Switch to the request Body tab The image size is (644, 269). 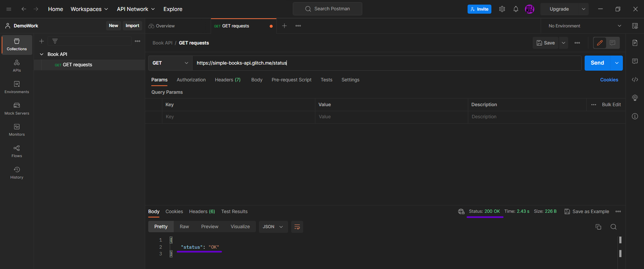click(257, 80)
